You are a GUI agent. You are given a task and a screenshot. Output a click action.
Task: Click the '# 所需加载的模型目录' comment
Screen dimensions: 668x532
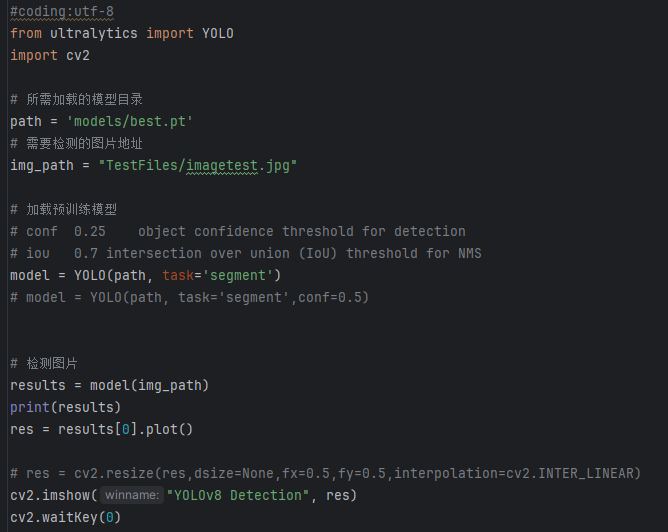[x=76, y=99]
